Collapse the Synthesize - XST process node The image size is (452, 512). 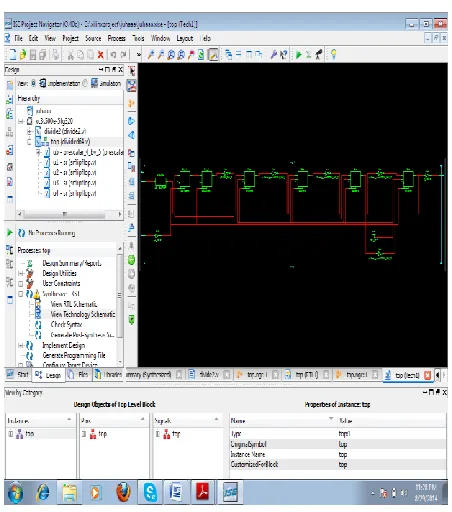click(21, 294)
